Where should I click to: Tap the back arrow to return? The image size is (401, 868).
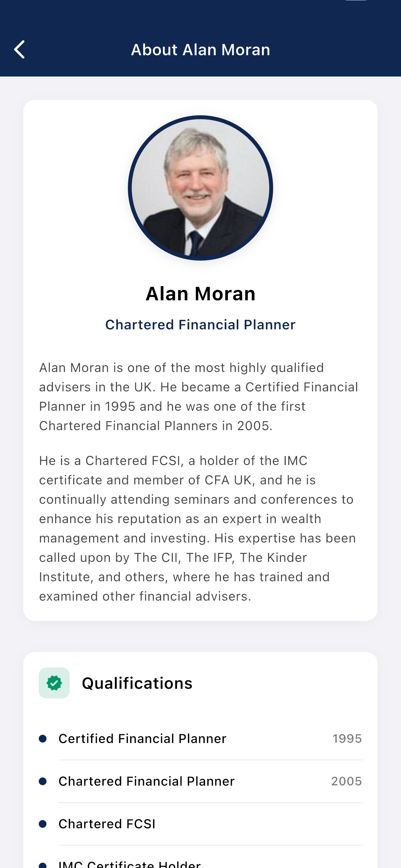19,48
